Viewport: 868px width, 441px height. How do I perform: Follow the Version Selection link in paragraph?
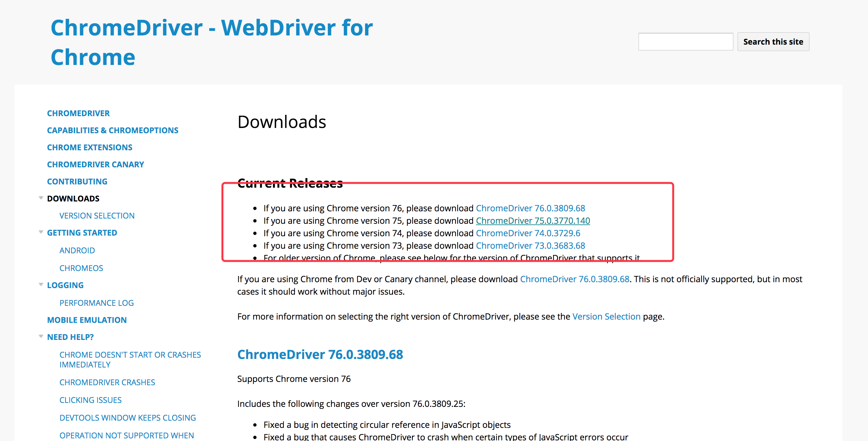click(x=606, y=316)
